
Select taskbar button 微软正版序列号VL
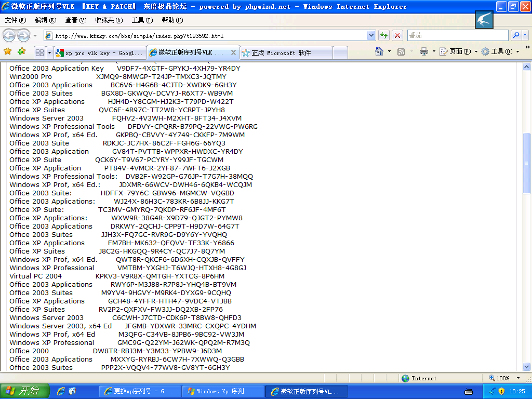[x=306, y=391]
